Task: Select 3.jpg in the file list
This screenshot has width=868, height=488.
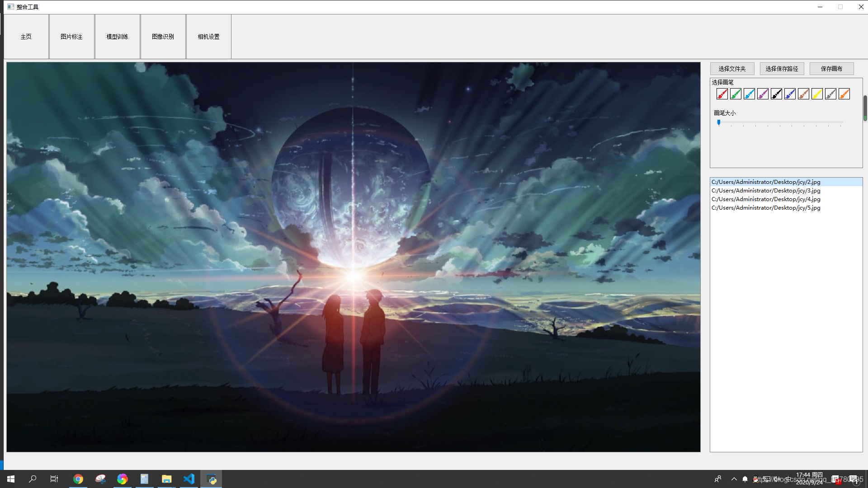Action: [x=786, y=191]
